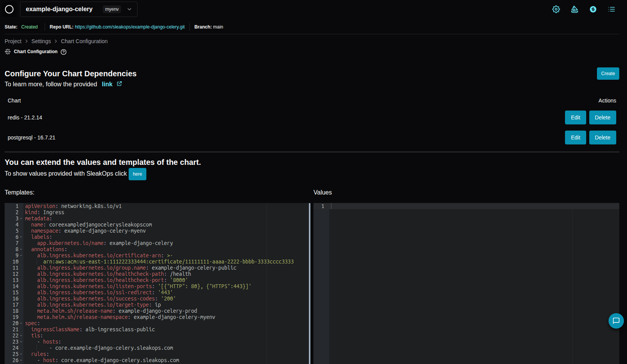This screenshot has width=627, height=364.
Task: Collapse the hosts fold arrow on line 23
Action: [21, 342]
